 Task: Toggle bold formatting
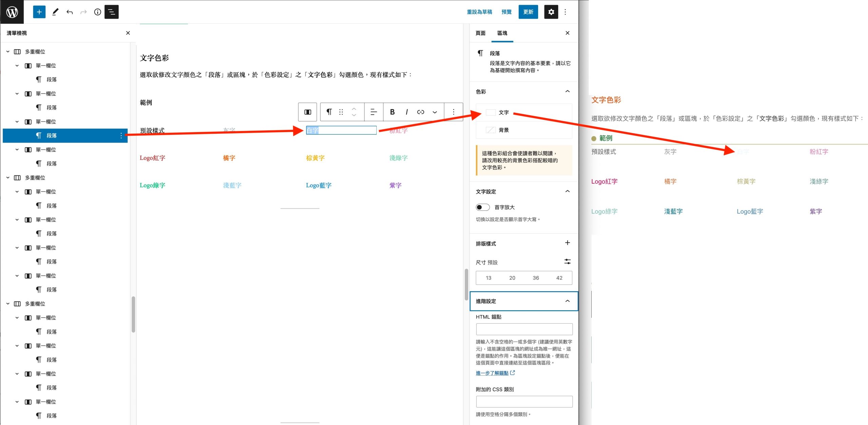(392, 112)
